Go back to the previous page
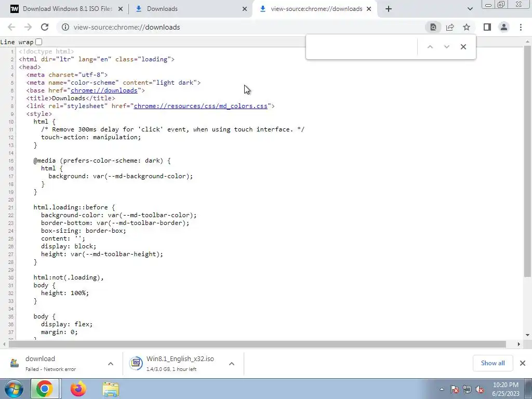This screenshot has height=399, width=532. (11, 27)
